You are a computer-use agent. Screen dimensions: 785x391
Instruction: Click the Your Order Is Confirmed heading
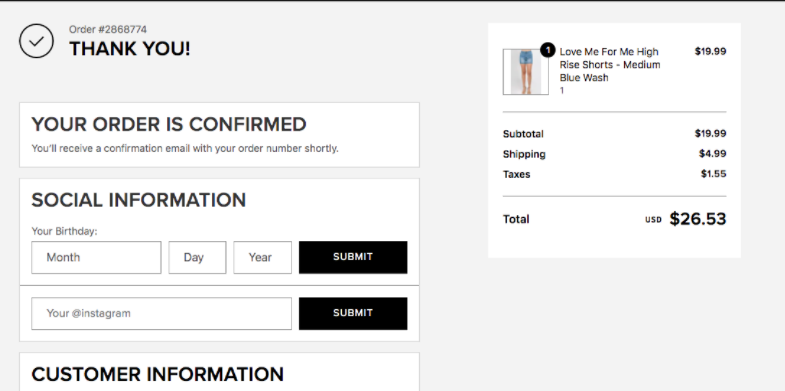click(169, 124)
